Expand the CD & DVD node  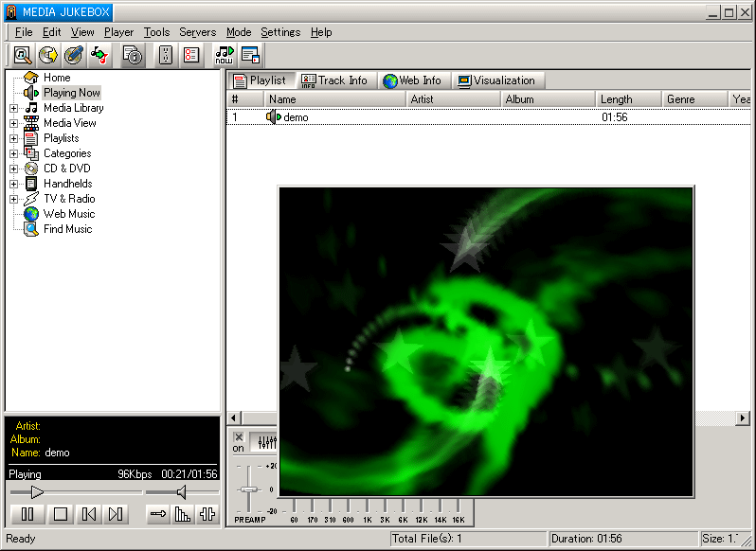point(13,169)
